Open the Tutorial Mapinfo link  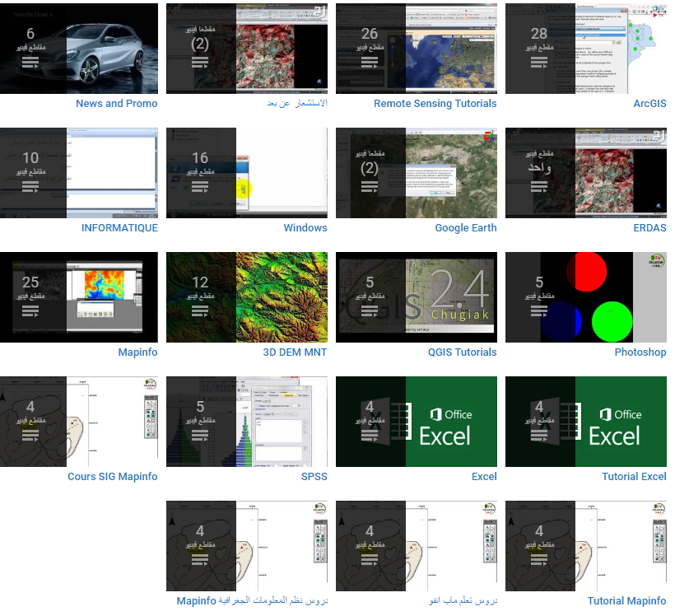point(626,601)
